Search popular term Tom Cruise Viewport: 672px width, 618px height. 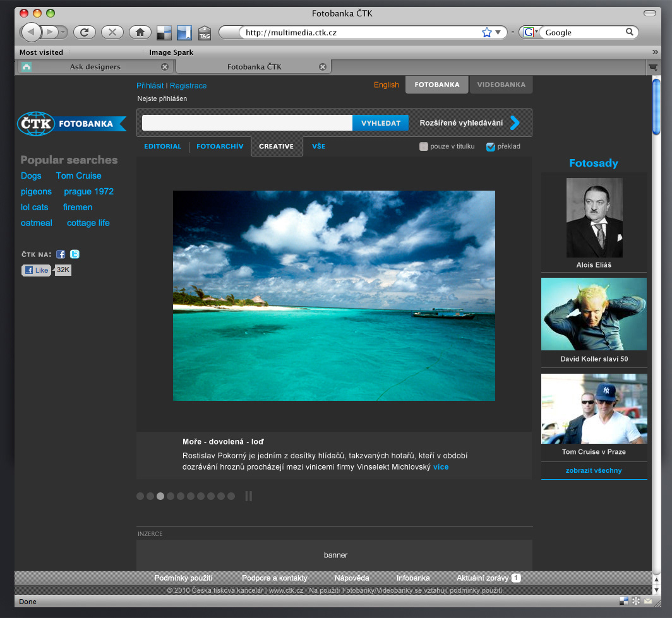[x=78, y=175]
